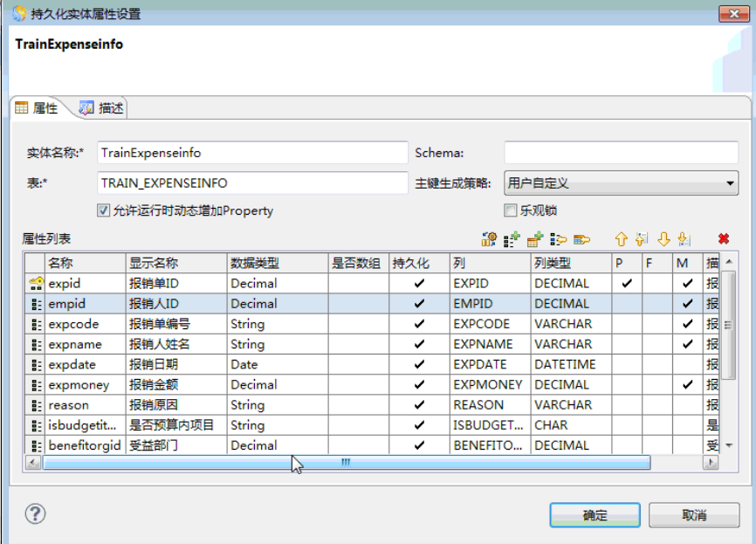Toggle 允许运行时动态增加Property checkbox
The image size is (756, 544).
coord(104,210)
